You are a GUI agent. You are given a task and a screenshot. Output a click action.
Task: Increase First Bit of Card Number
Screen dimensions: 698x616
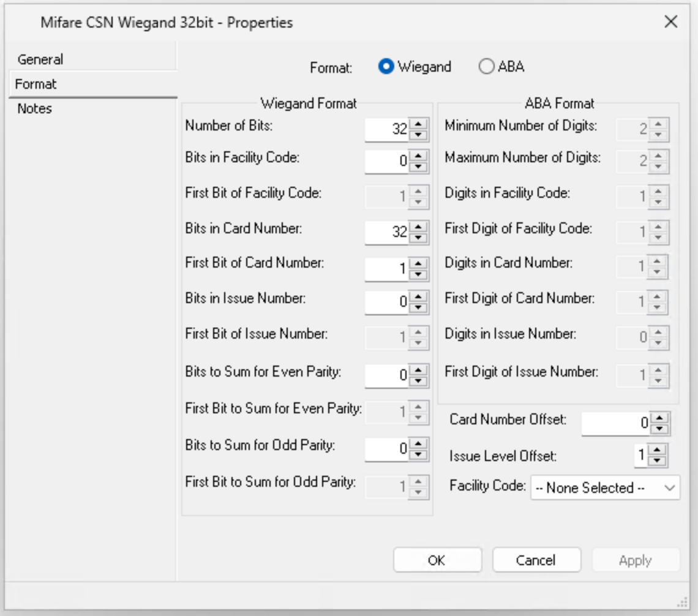(418, 263)
